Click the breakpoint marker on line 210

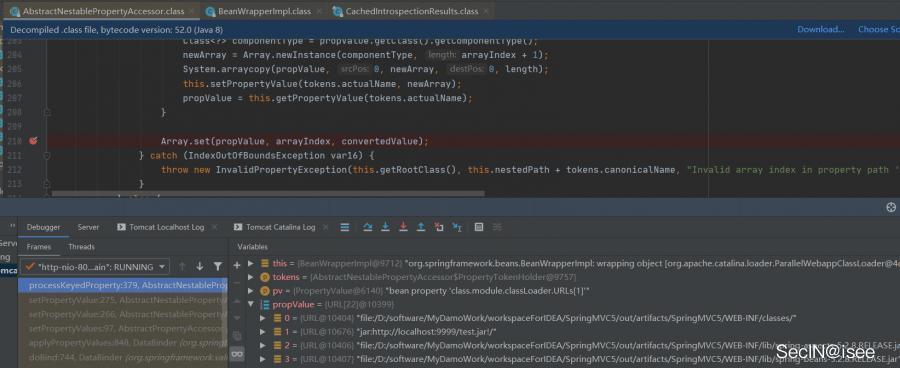pyautogui.click(x=33, y=141)
